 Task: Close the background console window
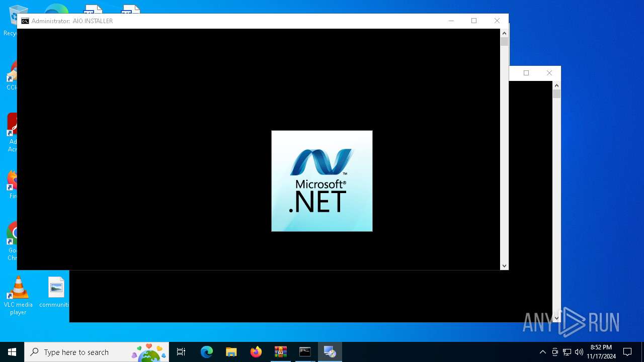(x=549, y=73)
